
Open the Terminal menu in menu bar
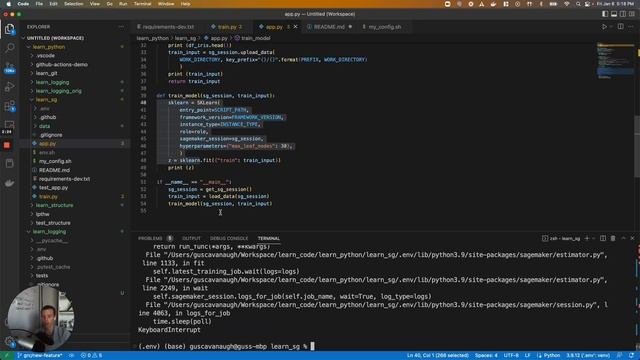(142, 4)
